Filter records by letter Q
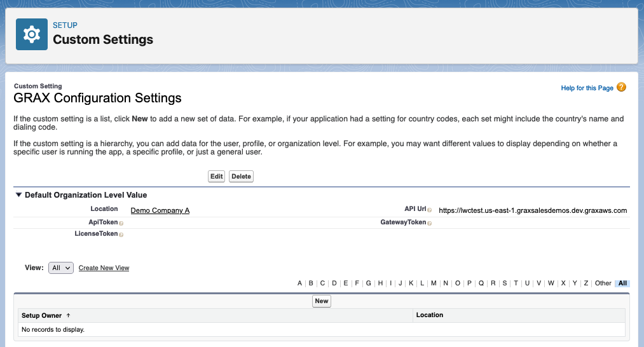The width and height of the screenshot is (644, 347). coord(481,283)
